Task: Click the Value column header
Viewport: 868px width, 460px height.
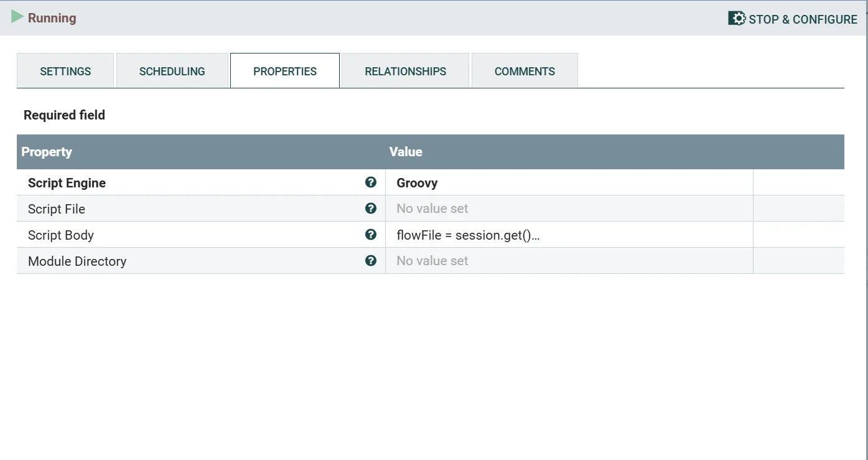Action: [x=406, y=152]
